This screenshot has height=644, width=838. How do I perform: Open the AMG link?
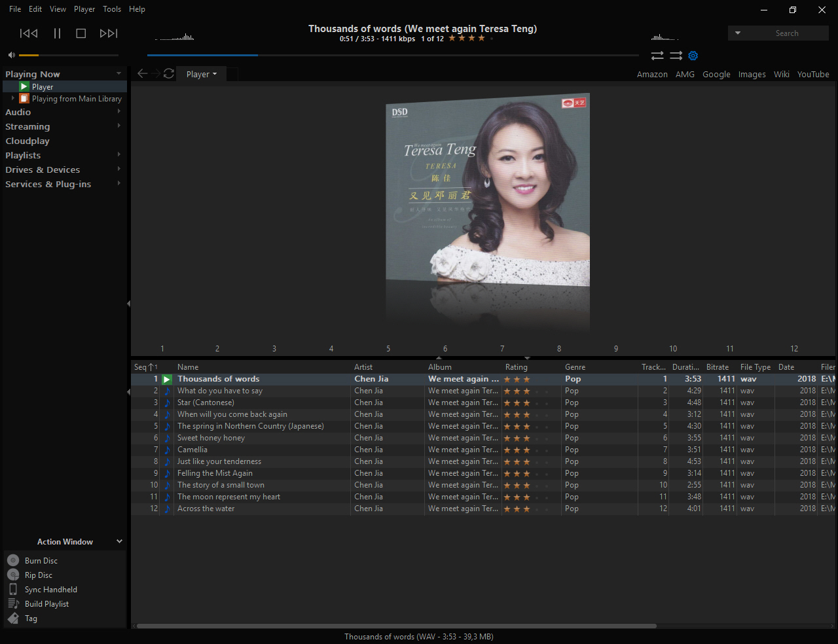(x=685, y=75)
